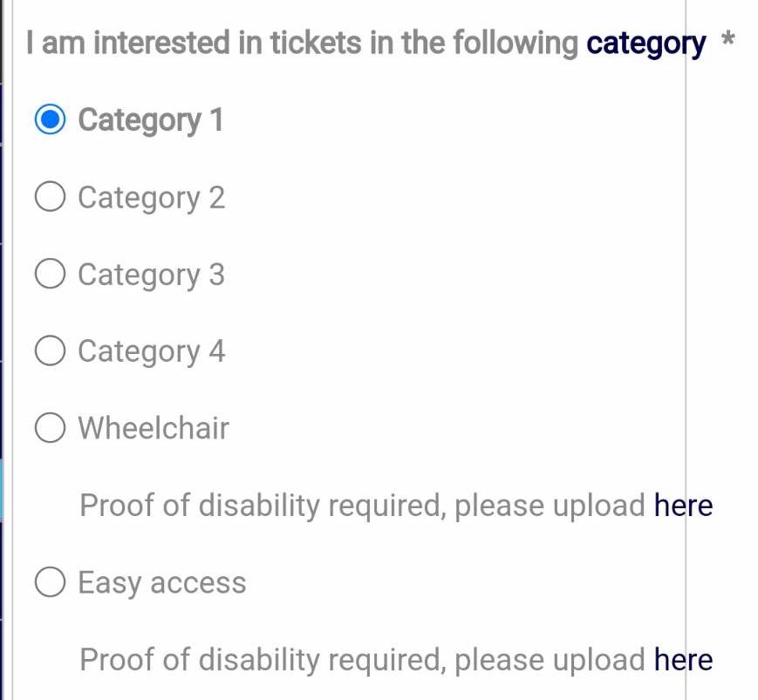The width and height of the screenshot is (758, 700).
Task: Choose the Category 2 radio button circle
Action: (51, 197)
